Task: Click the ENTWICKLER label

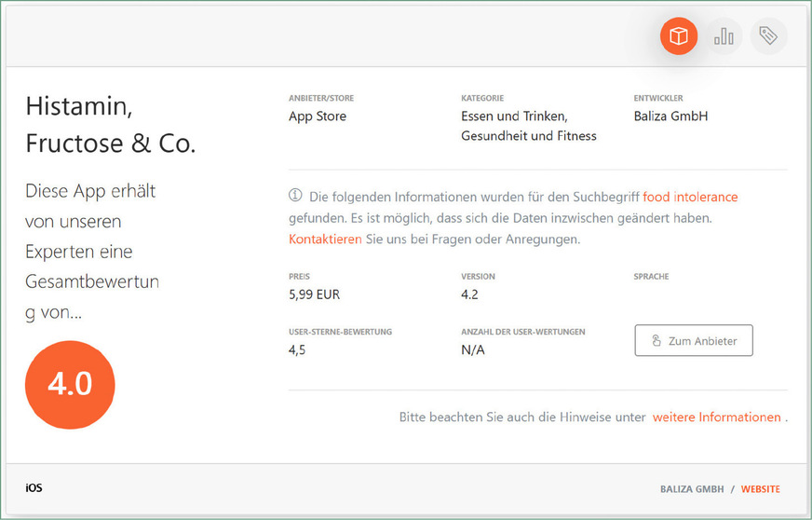Action: [x=658, y=98]
